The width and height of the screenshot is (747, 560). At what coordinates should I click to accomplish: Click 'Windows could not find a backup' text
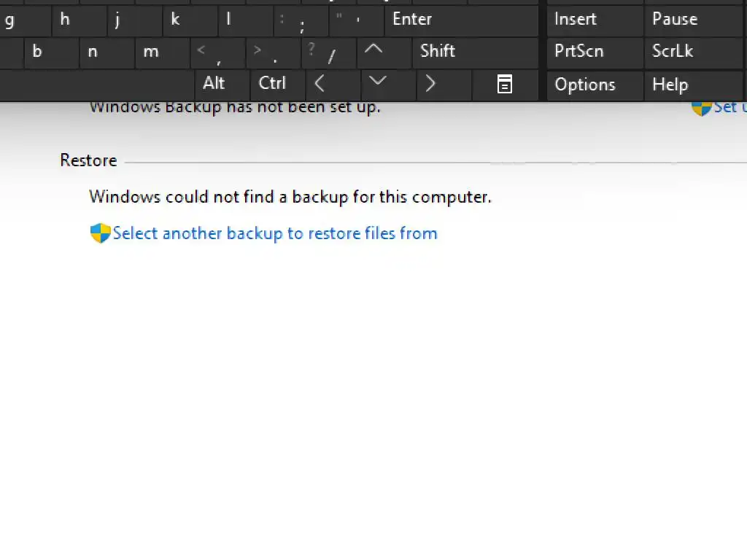pyautogui.click(x=290, y=197)
